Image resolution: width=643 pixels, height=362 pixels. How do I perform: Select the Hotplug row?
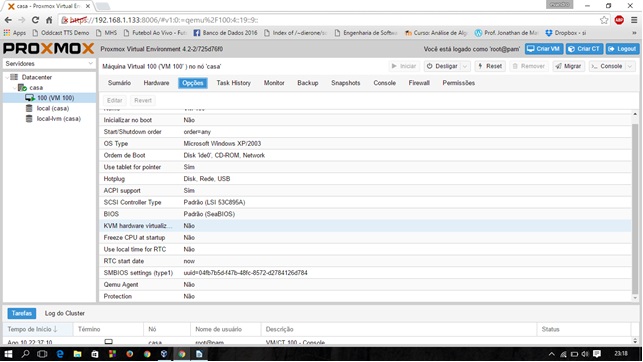click(365, 179)
